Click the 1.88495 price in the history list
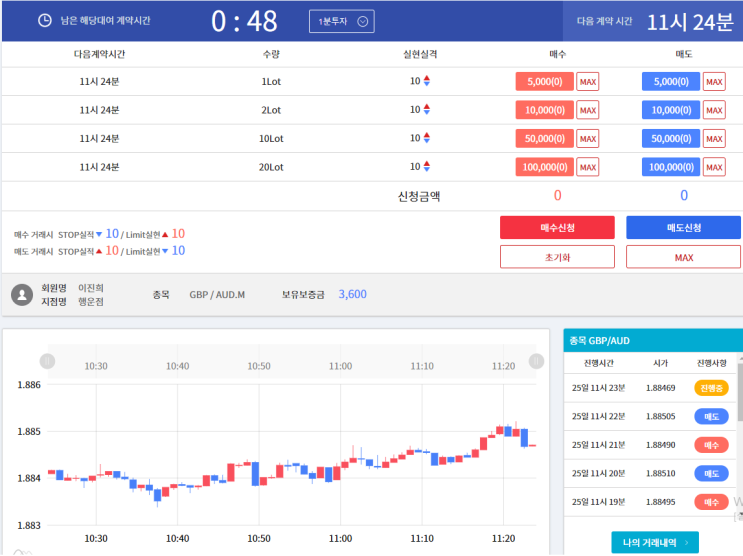 click(661, 502)
